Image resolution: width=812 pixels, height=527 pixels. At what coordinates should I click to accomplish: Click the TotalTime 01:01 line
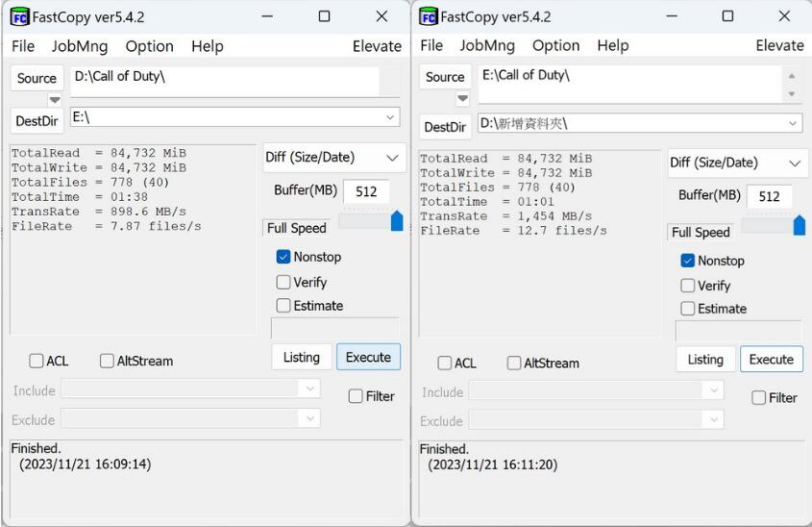click(487, 202)
